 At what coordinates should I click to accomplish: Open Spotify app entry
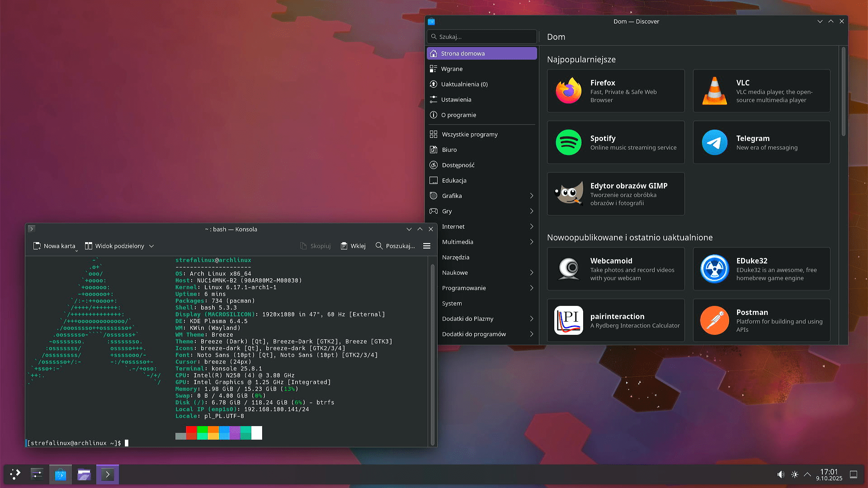point(615,142)
